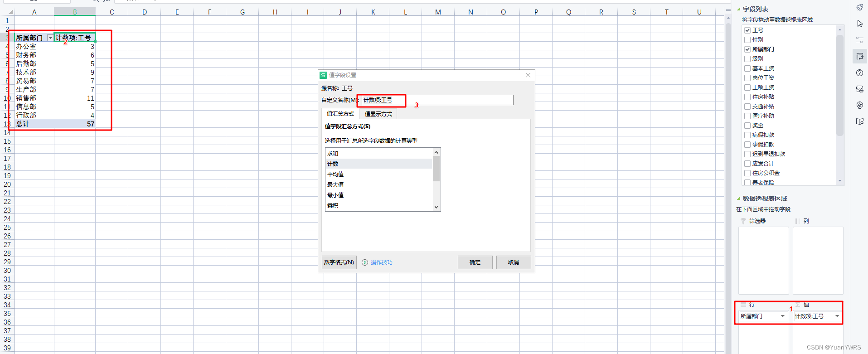This screenshot has height=354, width=868.
Task: Click the play icon beside 操作技巧
Action: click(365, 262)
